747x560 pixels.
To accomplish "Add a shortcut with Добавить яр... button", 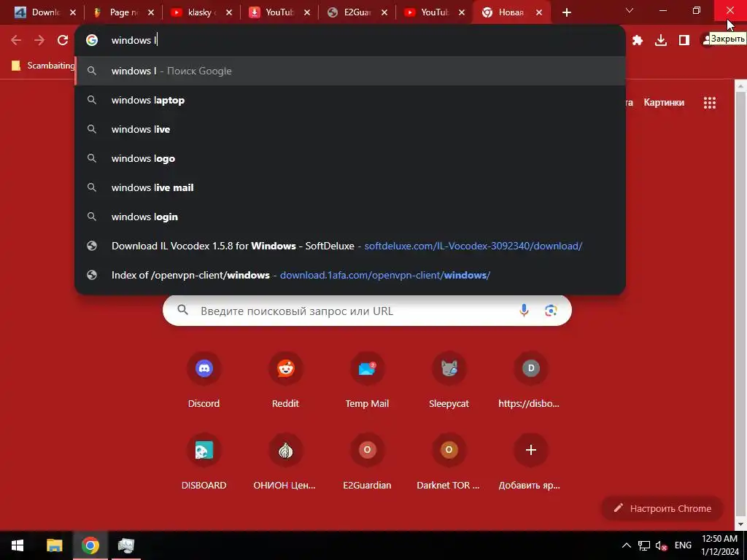I will (x=530, y=463).
